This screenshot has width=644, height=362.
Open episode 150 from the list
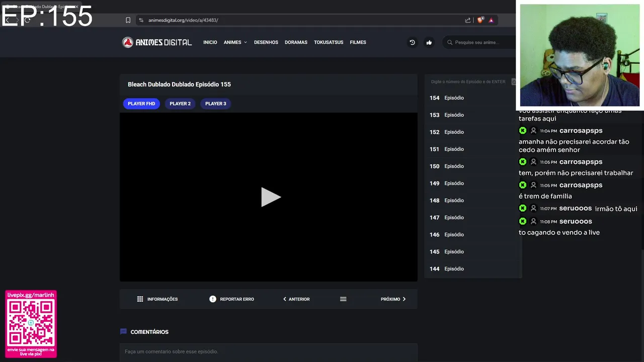tap(472, 166)
